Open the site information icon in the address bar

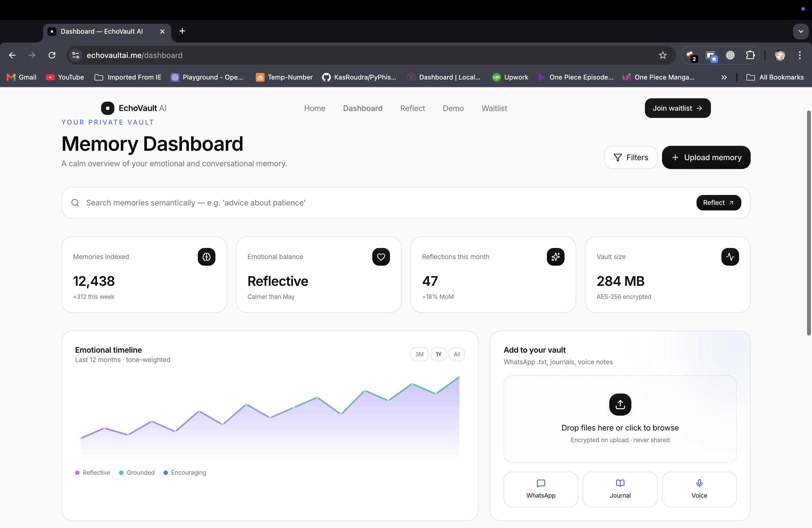point(76,55)
